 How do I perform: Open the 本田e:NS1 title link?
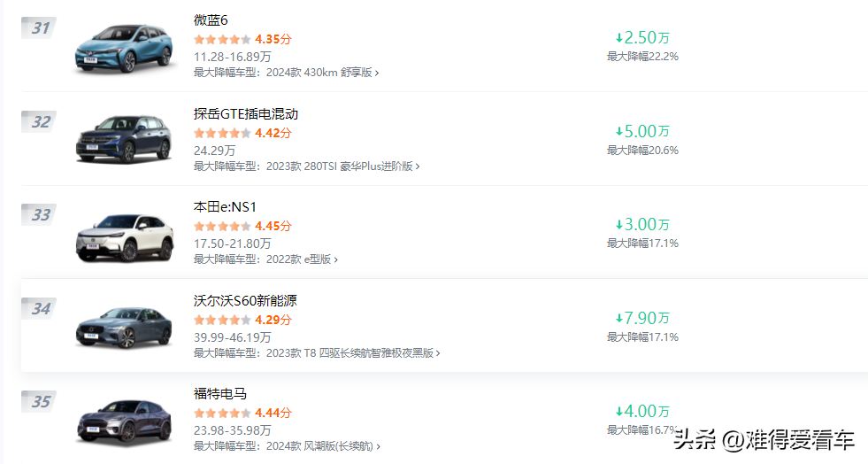coord(223,207)
